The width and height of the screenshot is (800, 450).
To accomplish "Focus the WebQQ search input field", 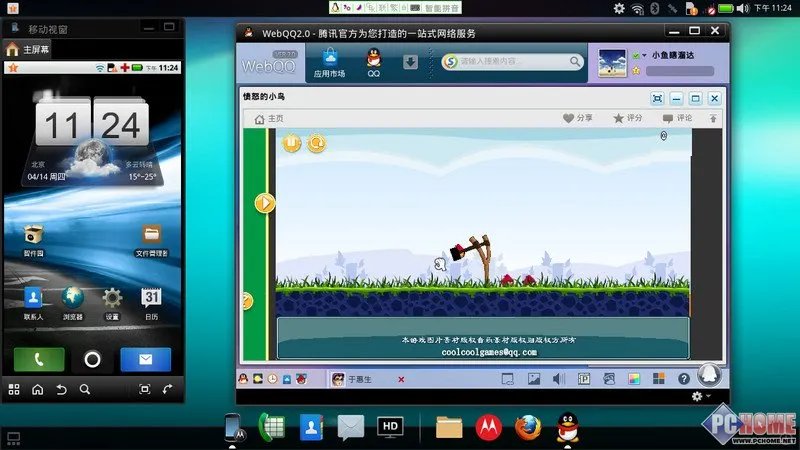I will (x=512, y=62).
